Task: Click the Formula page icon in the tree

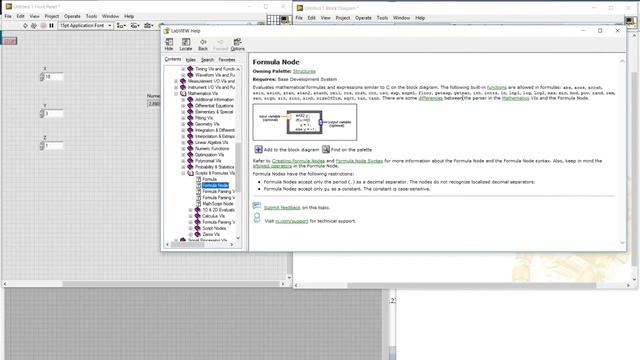Action: tap(198, 179)
